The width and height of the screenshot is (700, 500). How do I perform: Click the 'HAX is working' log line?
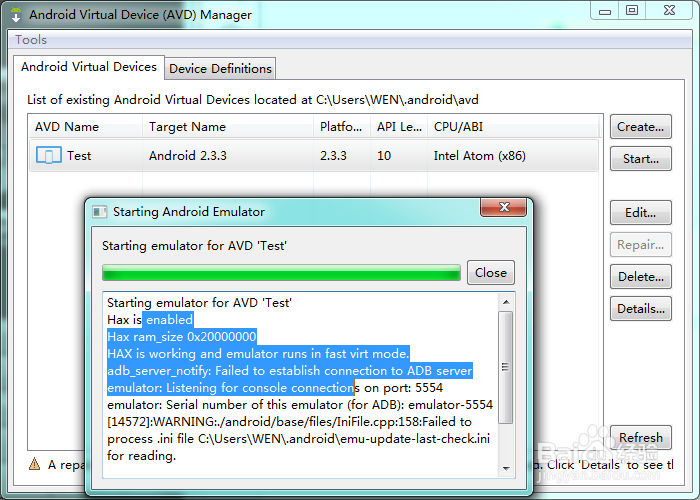point(258,354)
